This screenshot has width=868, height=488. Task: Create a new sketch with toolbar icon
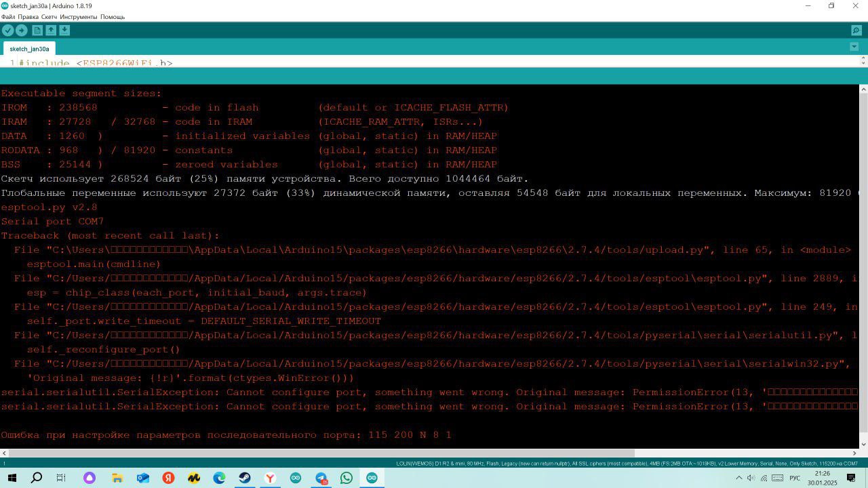tap(37, 30)
